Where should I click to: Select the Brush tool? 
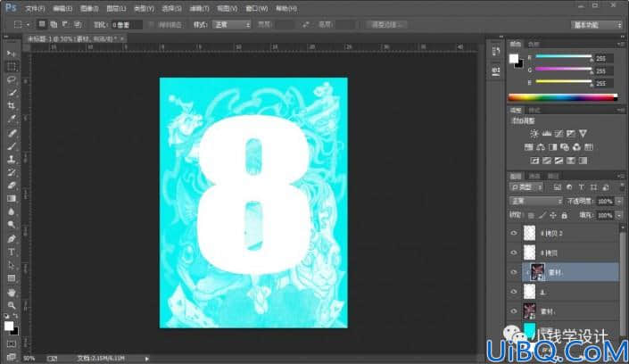pos(12,146)
